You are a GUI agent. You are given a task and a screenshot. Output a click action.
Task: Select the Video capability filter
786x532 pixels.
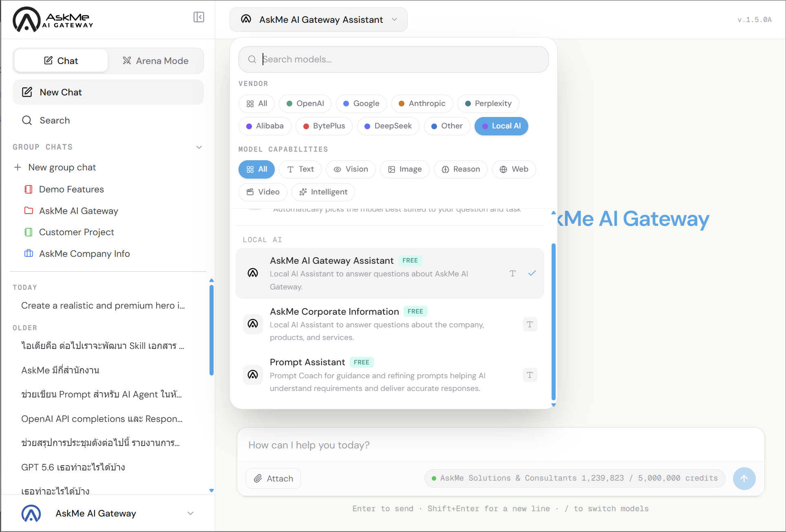(263, 192)
